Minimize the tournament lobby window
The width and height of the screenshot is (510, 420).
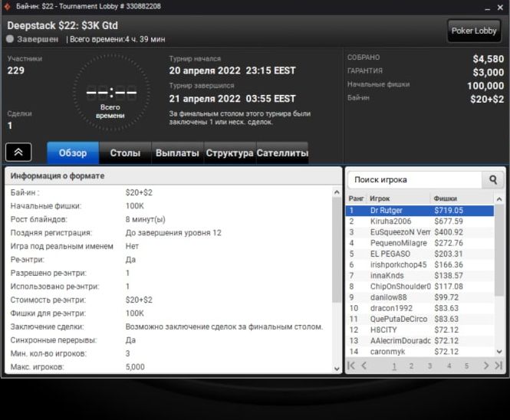point(487,7)
